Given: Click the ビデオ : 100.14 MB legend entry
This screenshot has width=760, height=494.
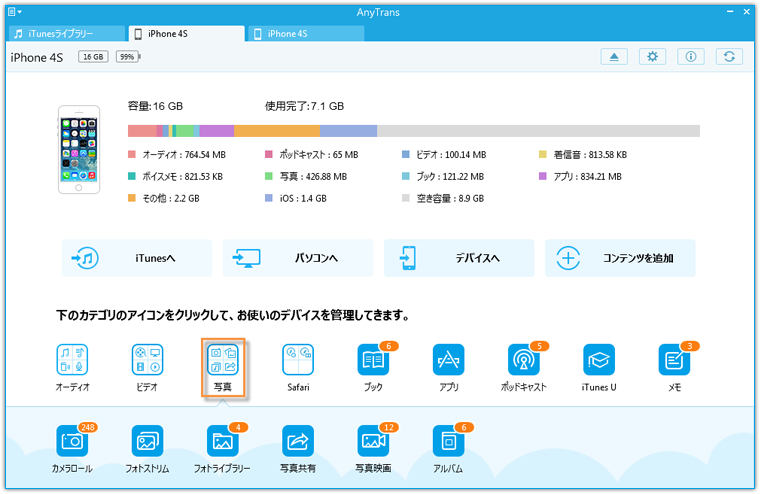Looking at the screenshot, I should 444,155.
